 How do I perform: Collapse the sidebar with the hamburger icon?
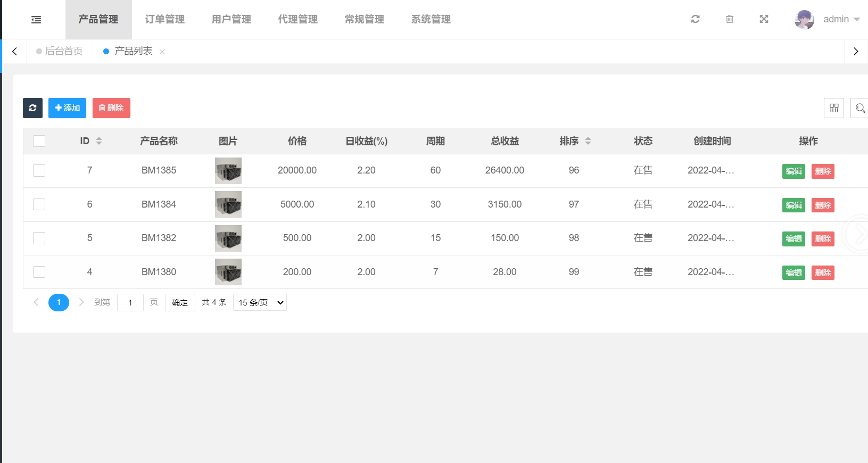coord(36,20)
